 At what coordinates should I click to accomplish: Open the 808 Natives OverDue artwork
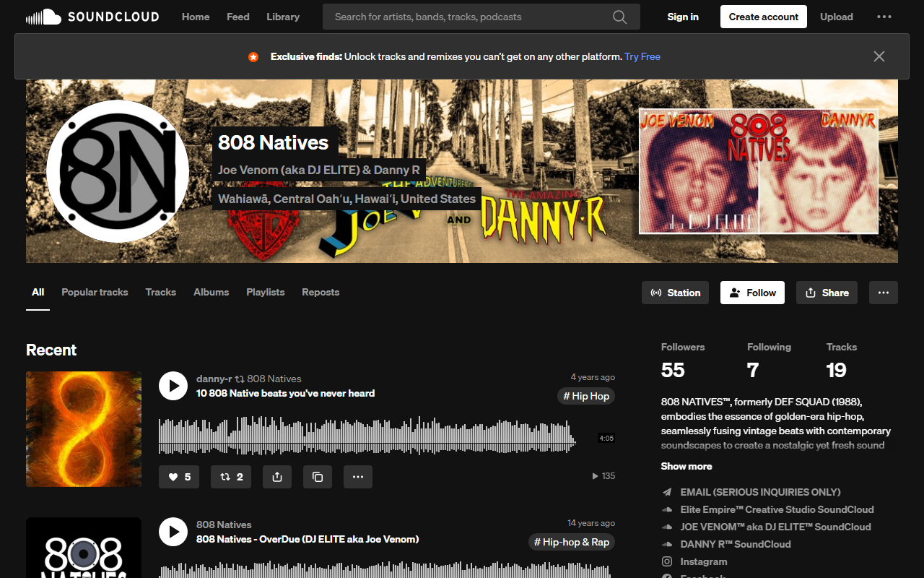click(x=84, y=548)
